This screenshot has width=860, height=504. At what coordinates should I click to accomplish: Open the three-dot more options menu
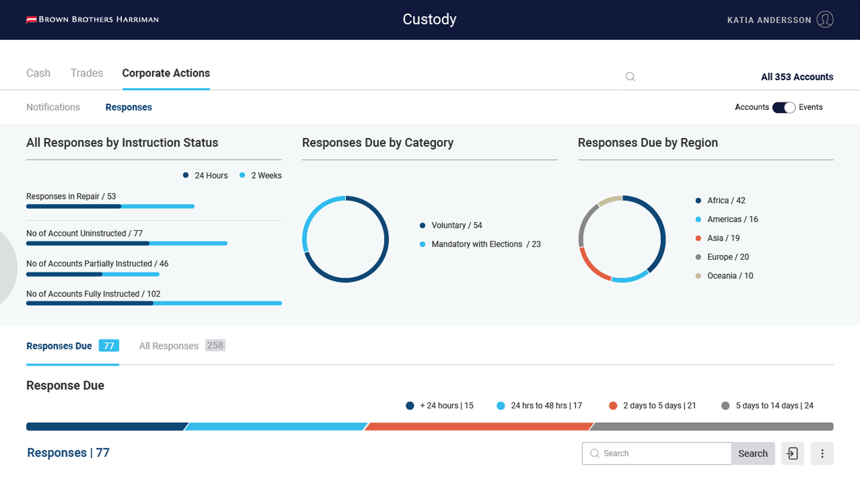822,453
